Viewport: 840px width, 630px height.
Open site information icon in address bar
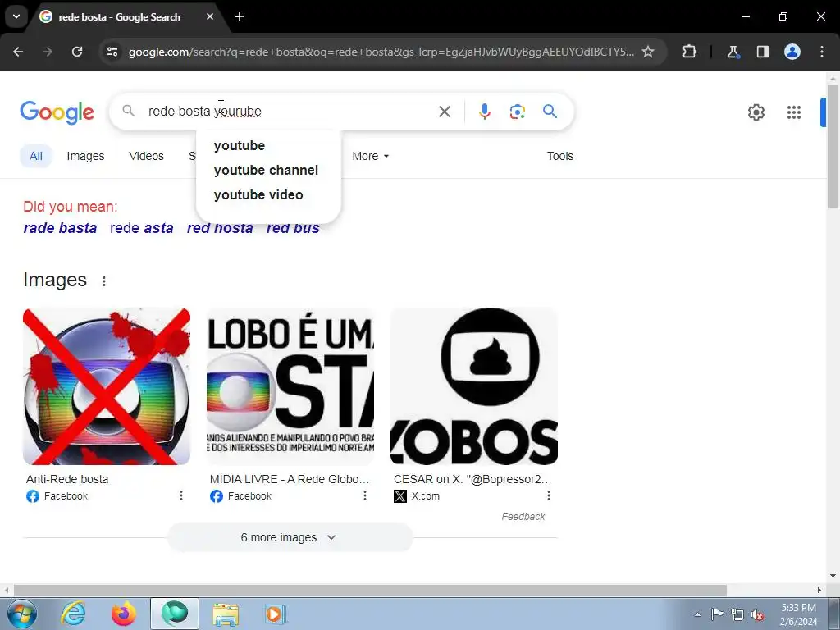pyautogui.click(x=112, y=52)
